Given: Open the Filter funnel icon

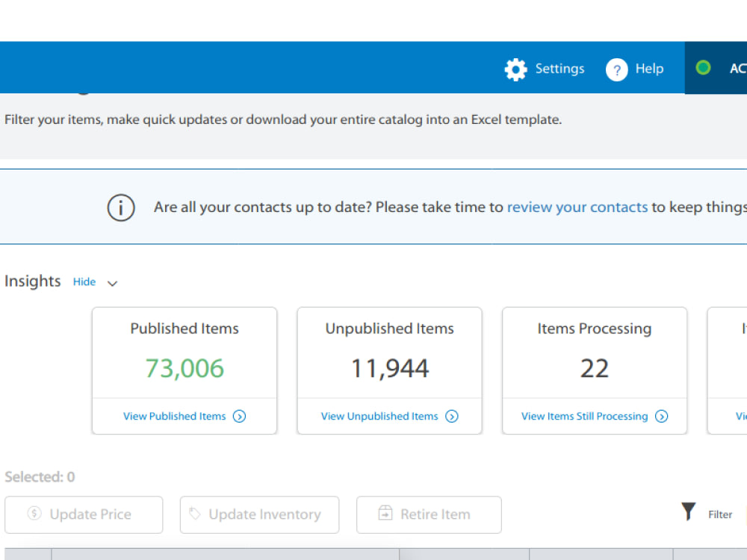Looking at the screenshot, I should pyautogui.click(x=689, y=512).
